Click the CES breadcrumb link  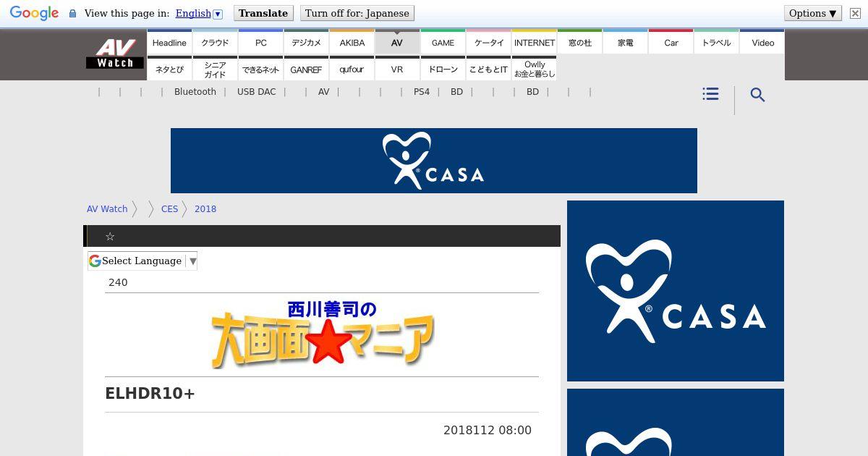pyautogui.click(x=169, y=208)
